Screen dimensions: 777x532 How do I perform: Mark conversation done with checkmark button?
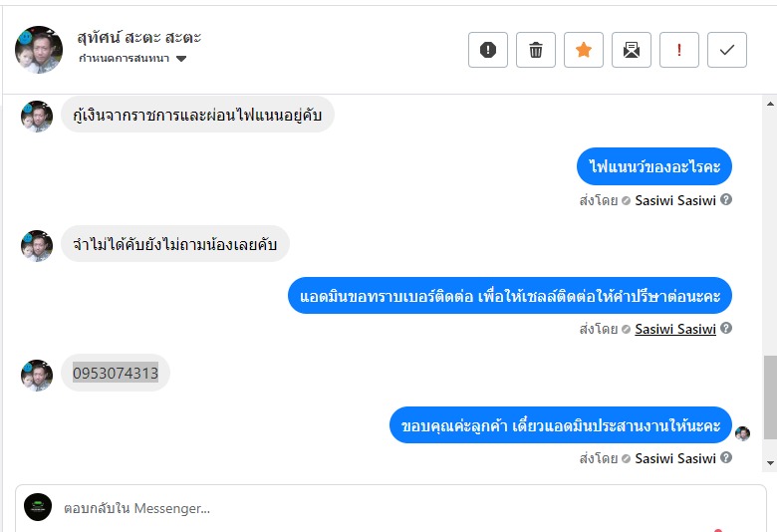click(727, 50)
